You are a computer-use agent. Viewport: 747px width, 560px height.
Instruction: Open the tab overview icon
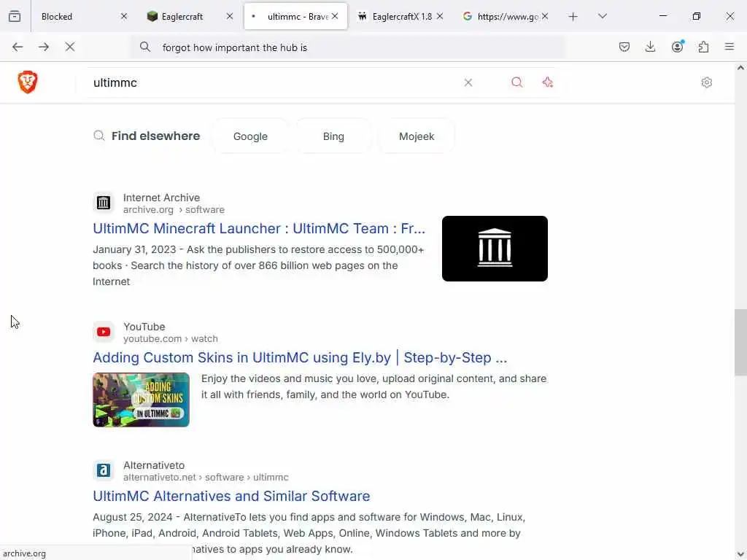(x=15, y=17)
